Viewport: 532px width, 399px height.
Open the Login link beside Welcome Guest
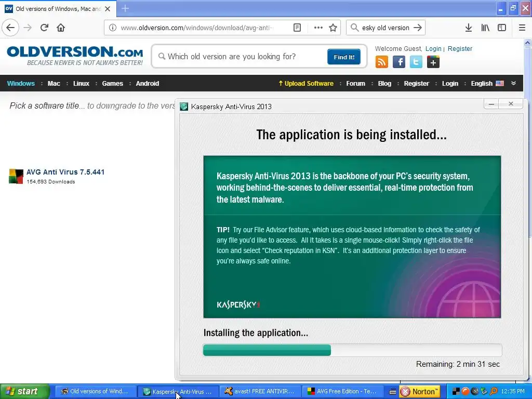click(433, 48)
